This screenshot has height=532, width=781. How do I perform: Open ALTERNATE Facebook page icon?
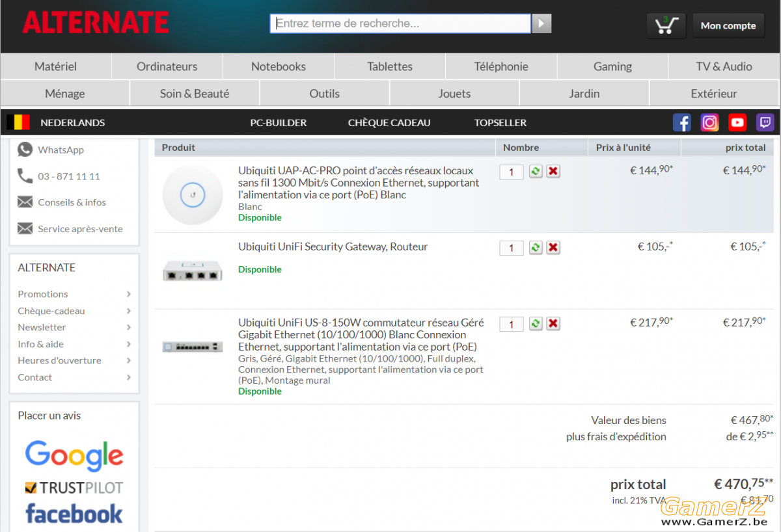click(x=681, y=122)
